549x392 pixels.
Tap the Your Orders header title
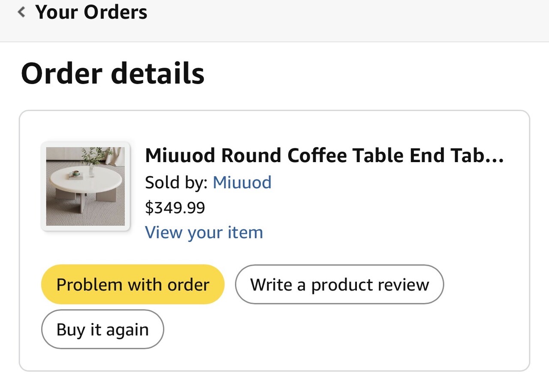click(x=91, y=12)
